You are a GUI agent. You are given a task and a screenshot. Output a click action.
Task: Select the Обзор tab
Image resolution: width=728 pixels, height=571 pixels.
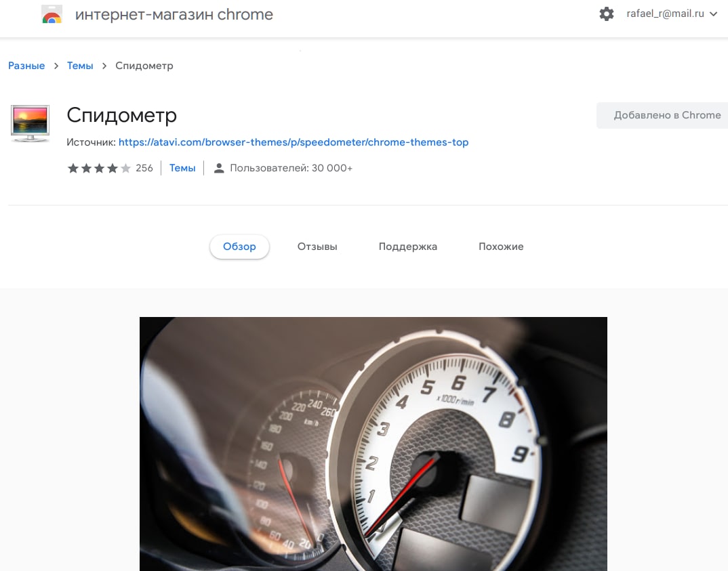point(239,247)
